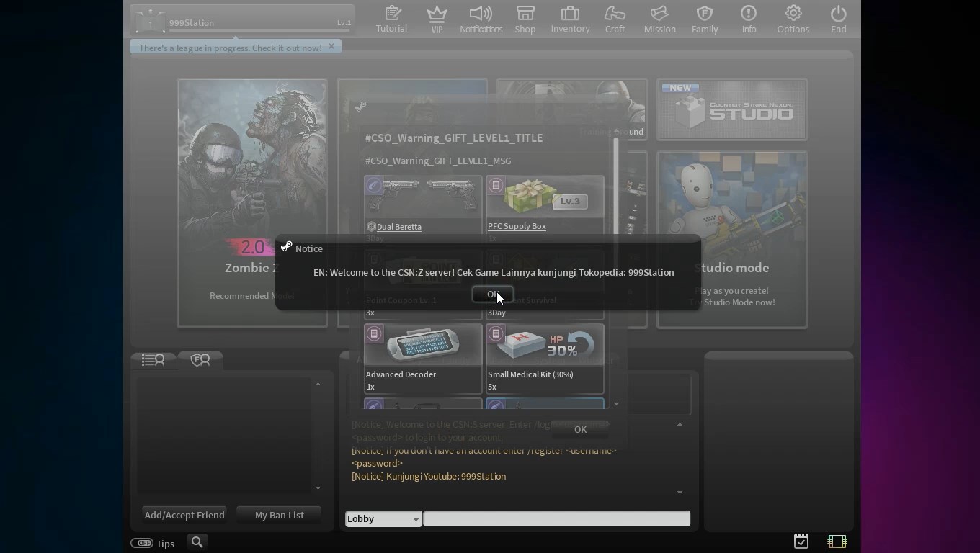
Task: Select the PFC Supply Box gift item
Action: 545,209
